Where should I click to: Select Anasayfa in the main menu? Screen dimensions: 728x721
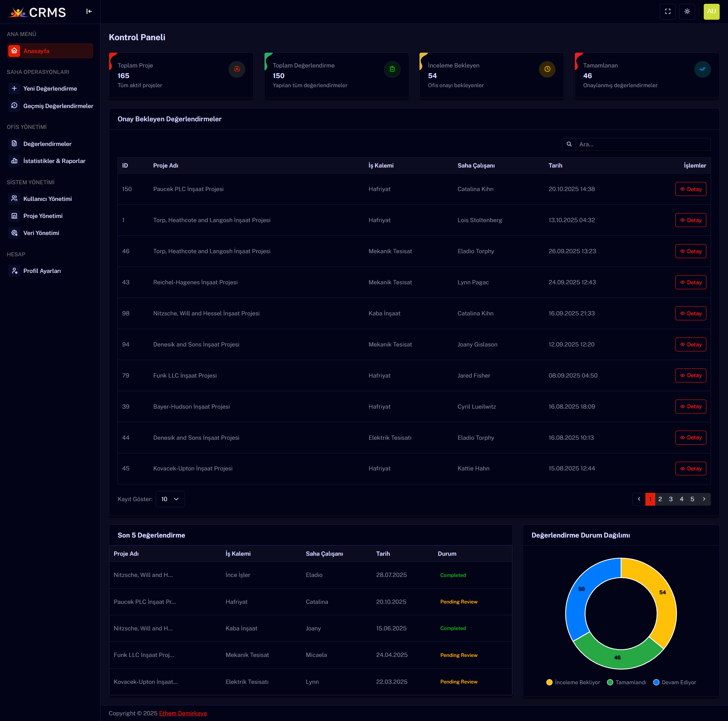(37, 50)
